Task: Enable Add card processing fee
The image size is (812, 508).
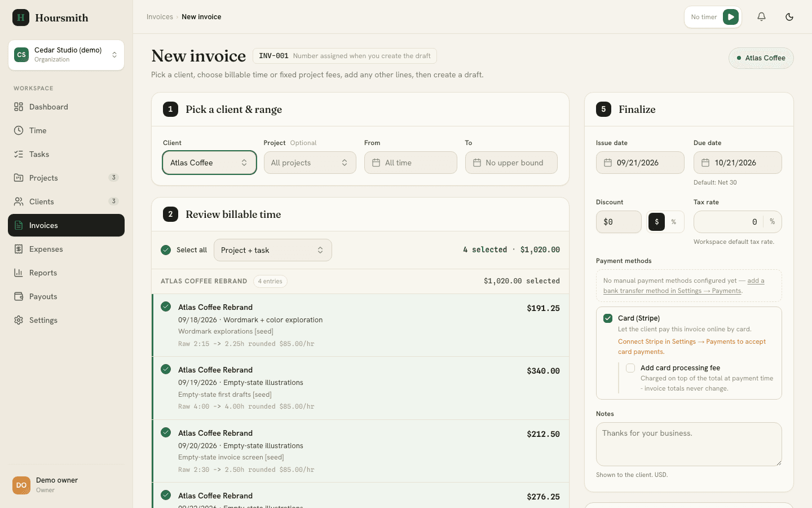Action: pyautogui.click(x=630, y=368)
